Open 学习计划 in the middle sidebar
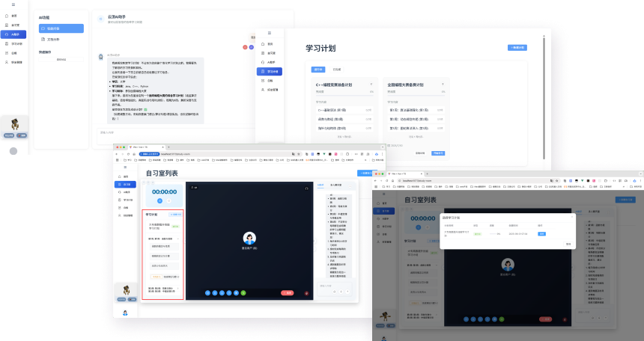This screenshot has width=644, height=341. (x=271, y=72)
